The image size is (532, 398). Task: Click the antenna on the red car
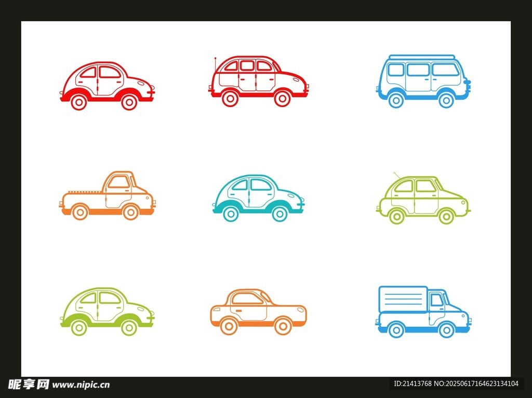215,65
